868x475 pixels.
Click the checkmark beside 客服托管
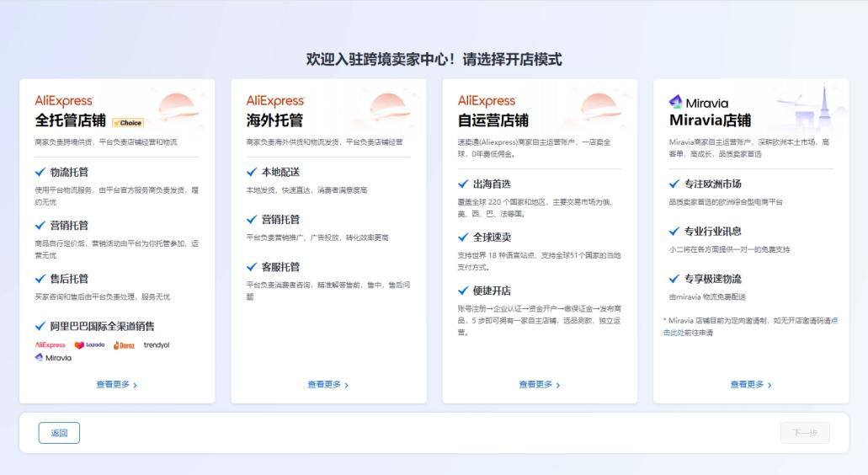tap(252, 267)
